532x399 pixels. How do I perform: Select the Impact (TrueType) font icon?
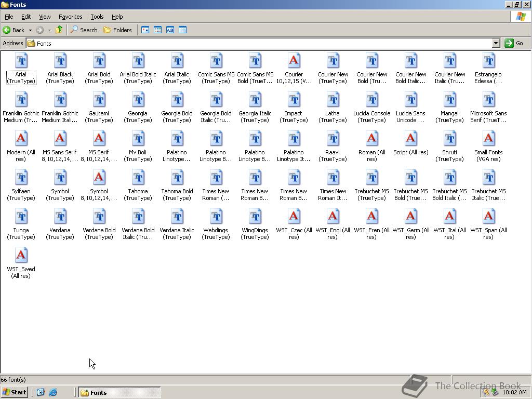click(x=294, y=99)
